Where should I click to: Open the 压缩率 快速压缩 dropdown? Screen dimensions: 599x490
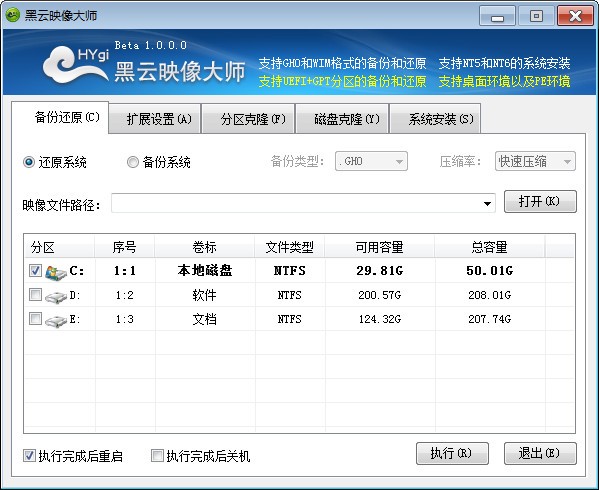535,161
